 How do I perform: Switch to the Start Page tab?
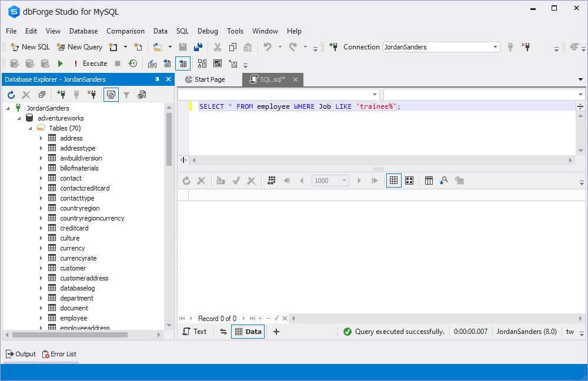click(205, 79)
